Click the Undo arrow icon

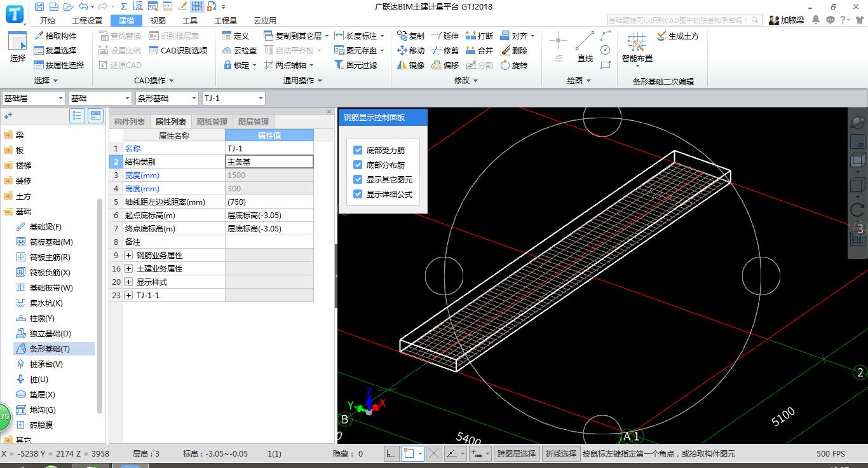(x=83, y=6)
